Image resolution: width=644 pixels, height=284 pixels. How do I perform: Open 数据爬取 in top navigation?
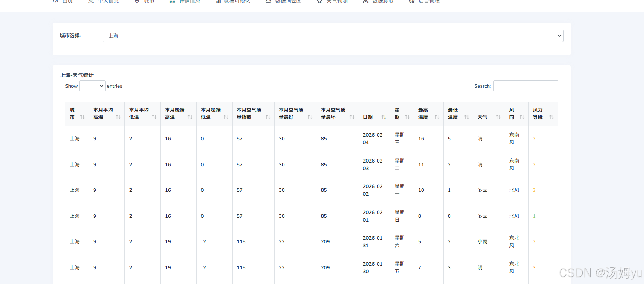click(x=378, y=2)
